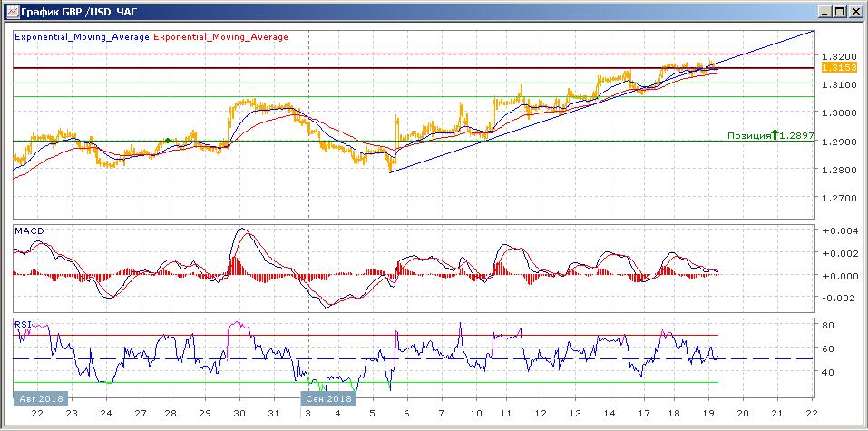Click the +0.004 MACD scale label
Image resolution: width=868 pixels, height=431 pixels.
tap(837, 231)
